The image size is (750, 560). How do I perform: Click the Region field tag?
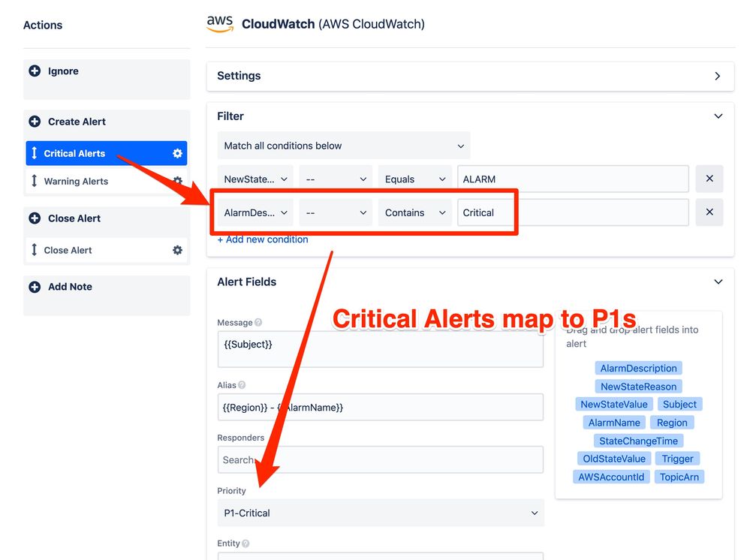(672, 423)
